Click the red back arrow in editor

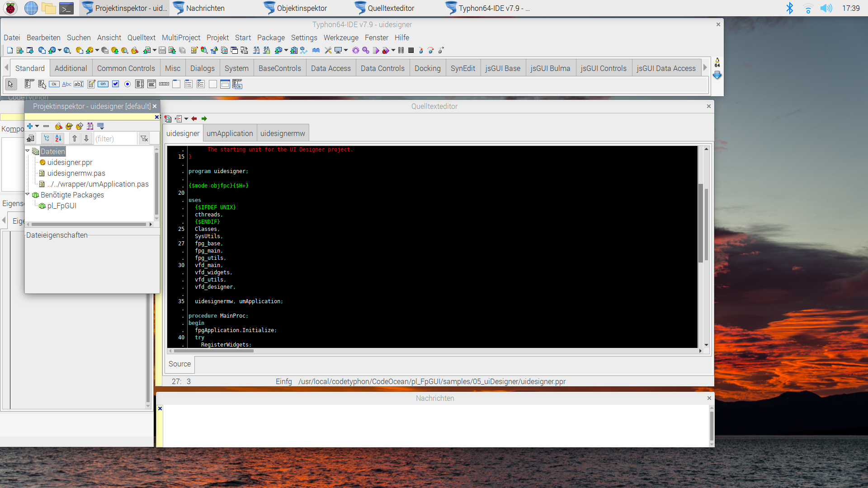pos(194,119)
